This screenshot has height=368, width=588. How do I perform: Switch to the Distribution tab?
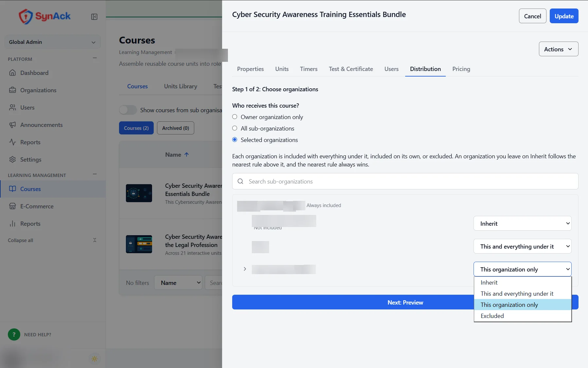pos(425,69)
